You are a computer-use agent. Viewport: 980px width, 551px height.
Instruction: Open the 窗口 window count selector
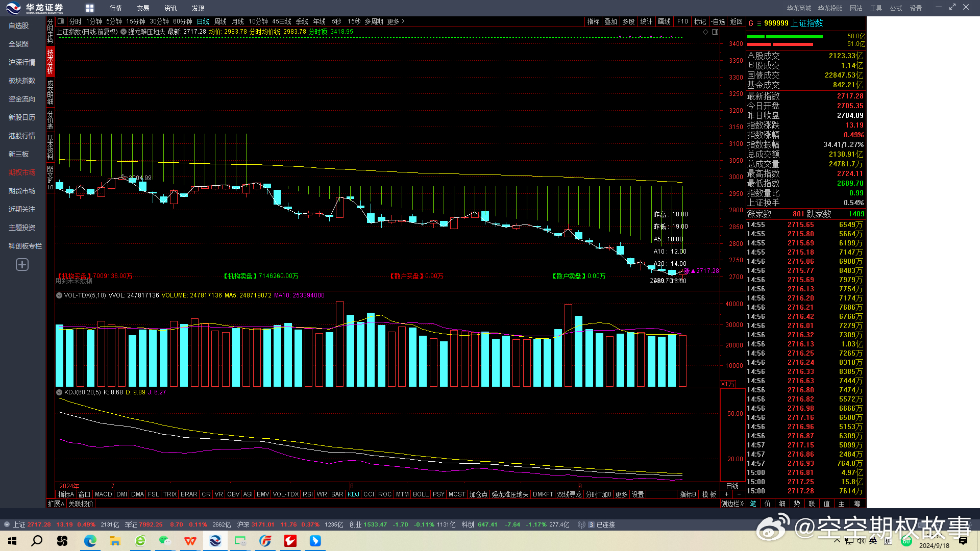(84, 494)
